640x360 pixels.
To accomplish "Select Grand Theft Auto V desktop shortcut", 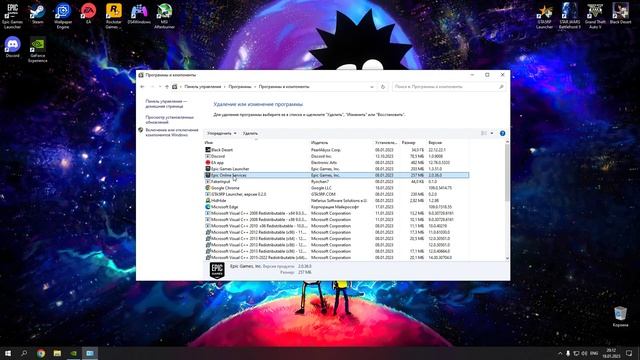I will pos(595,16).
